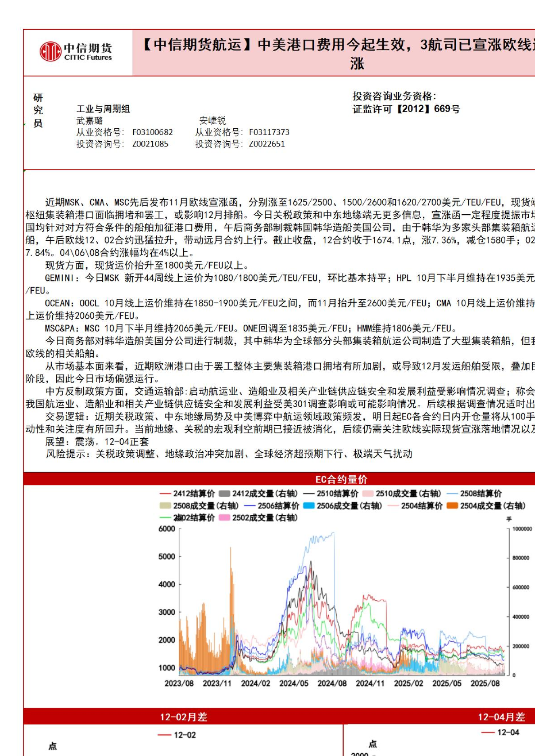Click the report title text in header

point(338,45)
